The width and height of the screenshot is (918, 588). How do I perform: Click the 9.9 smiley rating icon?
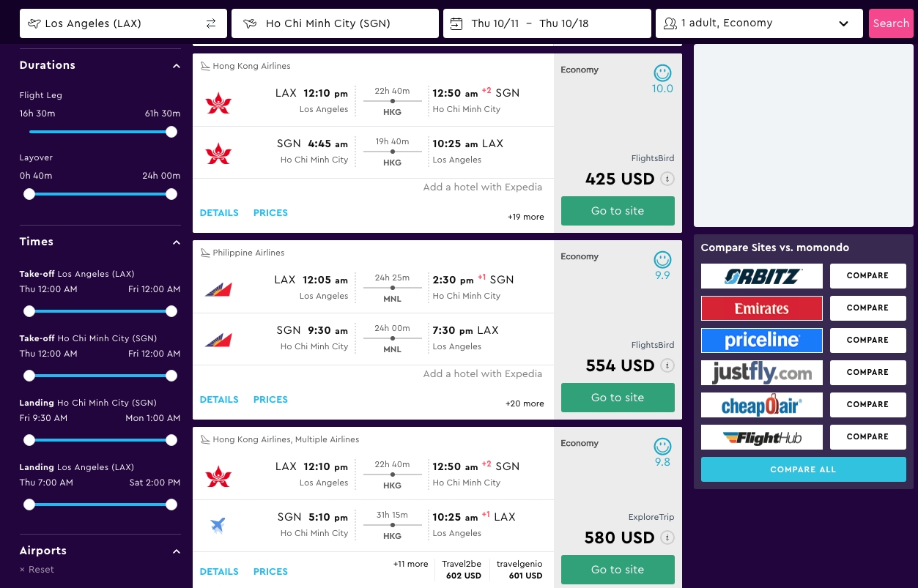coord(662,260)
